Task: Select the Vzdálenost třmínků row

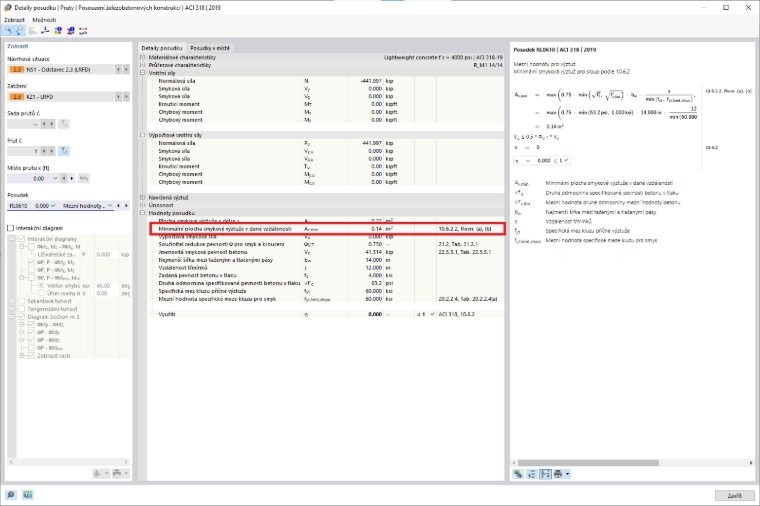Action: point(325,268)
